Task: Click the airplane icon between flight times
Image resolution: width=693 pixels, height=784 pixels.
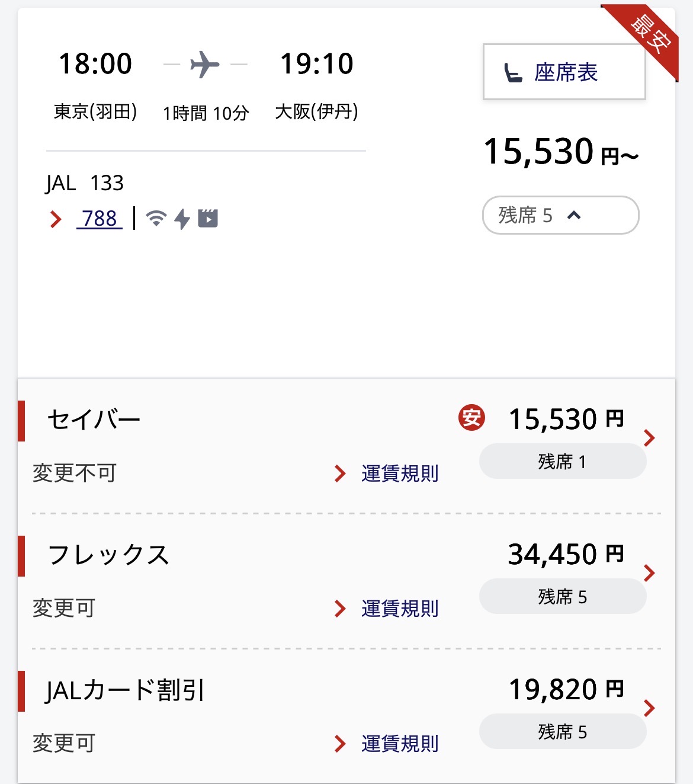Action: pyautogui.click(x=205, y=64)
